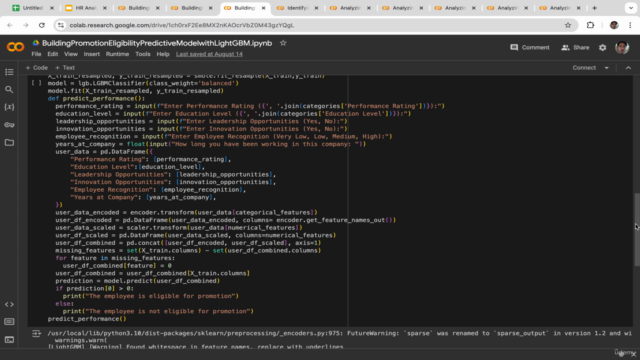Open the files folder panel
Screen dimensions: 640x360
click(x=9, y=142)
